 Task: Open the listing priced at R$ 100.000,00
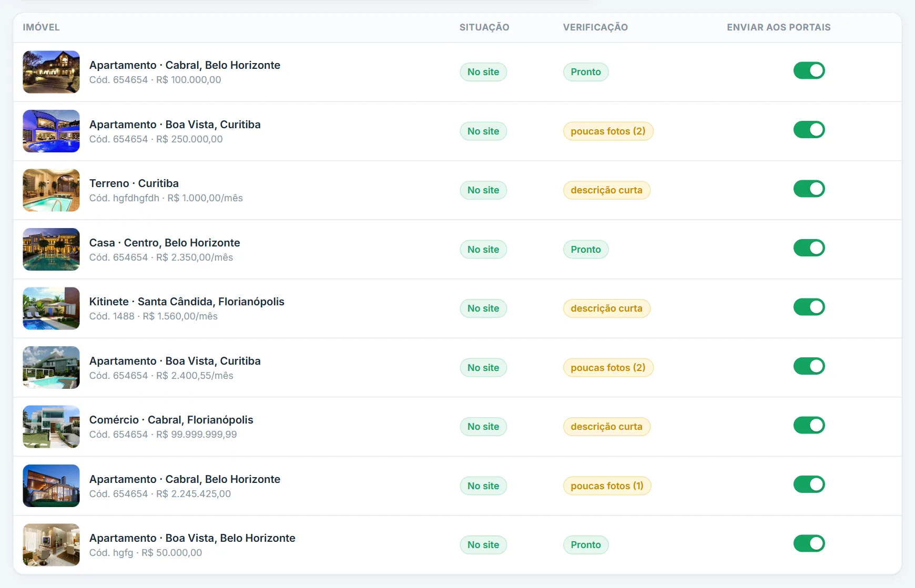(x=185, y=65)
